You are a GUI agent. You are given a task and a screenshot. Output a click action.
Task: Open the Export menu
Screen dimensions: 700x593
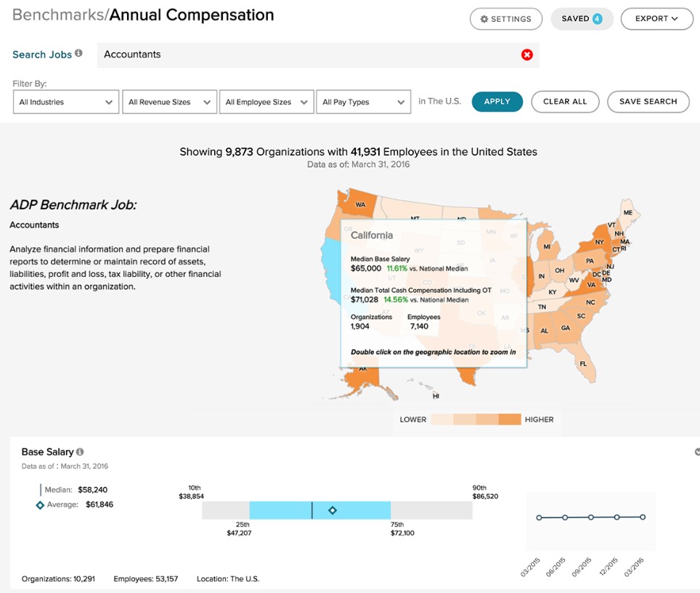[x=656, y=19]
